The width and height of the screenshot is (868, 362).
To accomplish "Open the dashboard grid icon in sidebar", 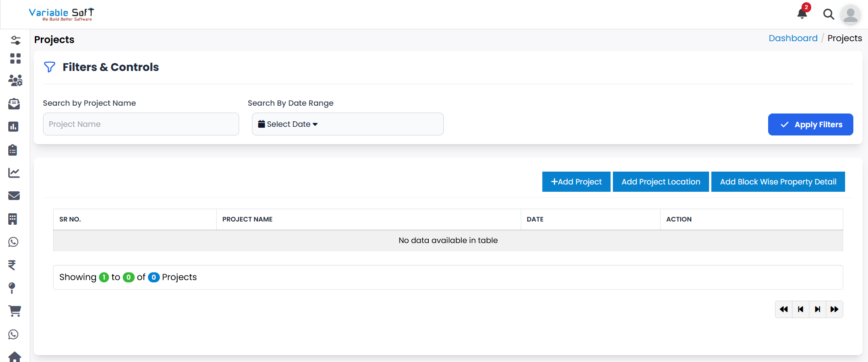I will [15, 59].
